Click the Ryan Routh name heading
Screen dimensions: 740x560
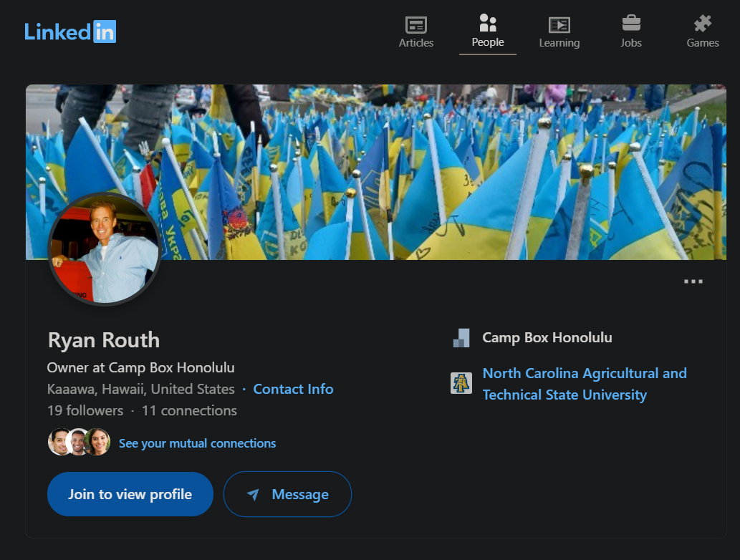coord(104,340)
